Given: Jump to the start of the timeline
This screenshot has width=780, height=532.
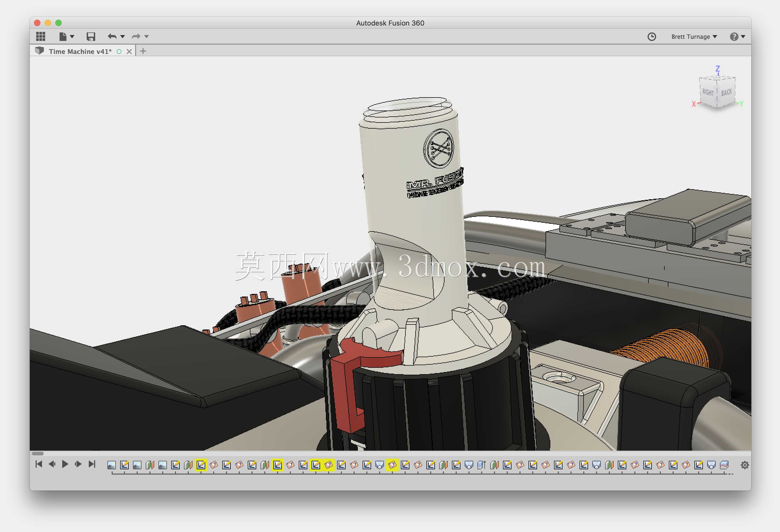Looking at the screenshot, I should coord(39,464).
